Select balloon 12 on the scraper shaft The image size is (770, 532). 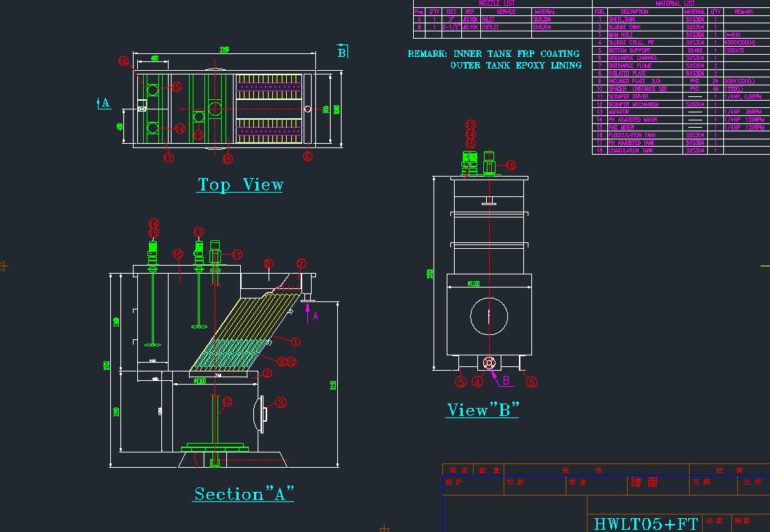(x=227, y=401)
